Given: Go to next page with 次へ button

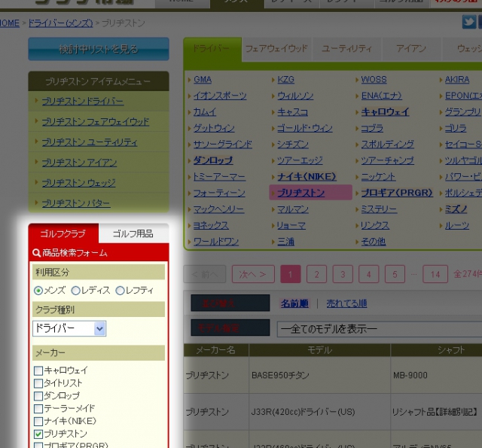Looking at the screenshot, I should click(253, 274).
